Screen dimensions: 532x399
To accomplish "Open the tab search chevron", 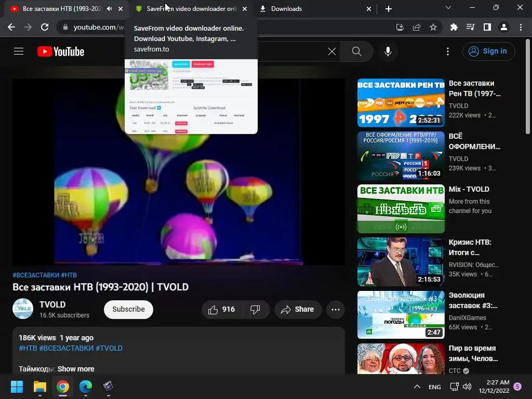I will tap(448, 7).
